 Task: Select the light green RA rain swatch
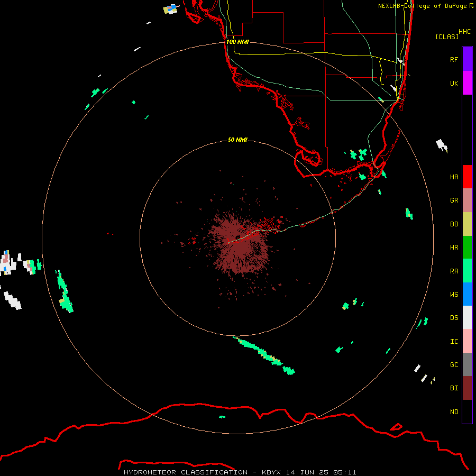(x=467, y=271)
